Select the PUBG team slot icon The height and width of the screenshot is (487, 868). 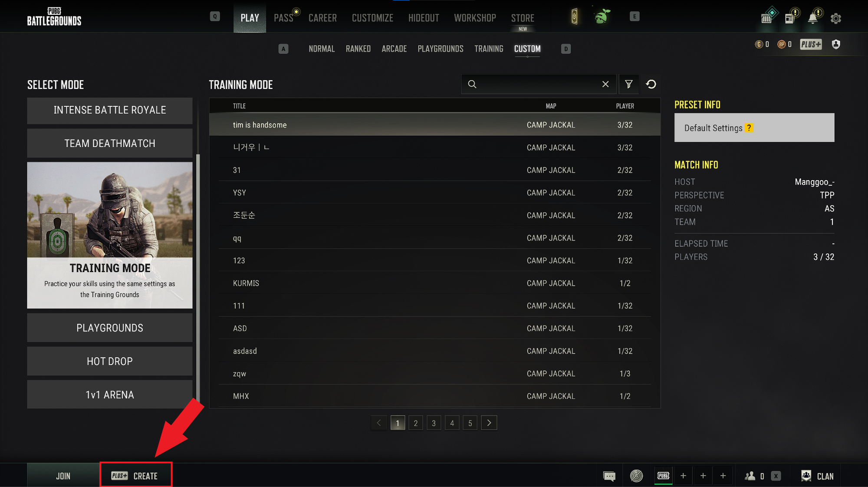tap(663, 476)
